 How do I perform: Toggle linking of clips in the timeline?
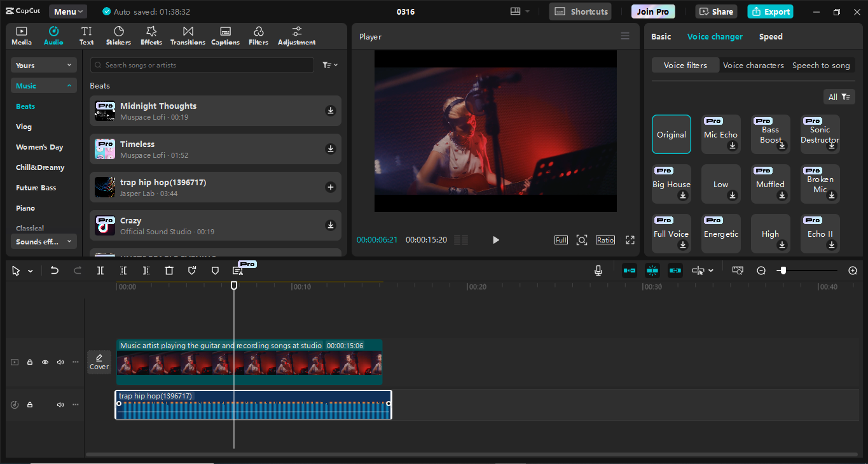click(x=675, y=270)
